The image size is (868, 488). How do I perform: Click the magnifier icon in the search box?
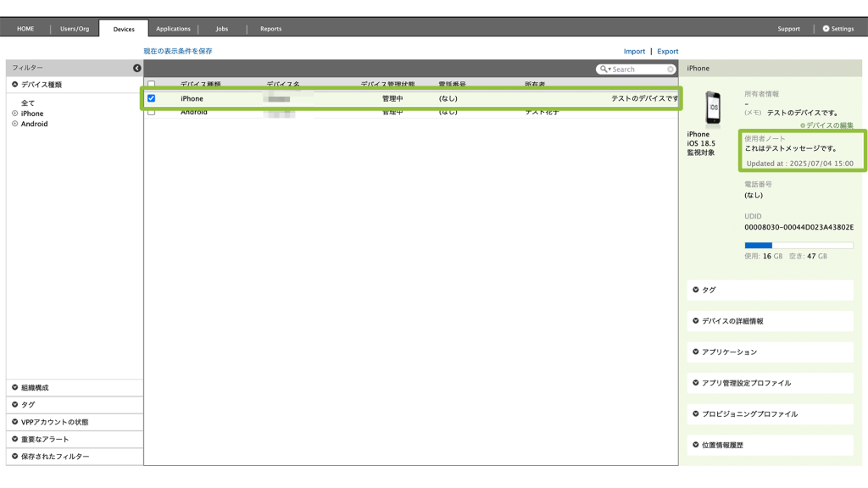(604, 69)
